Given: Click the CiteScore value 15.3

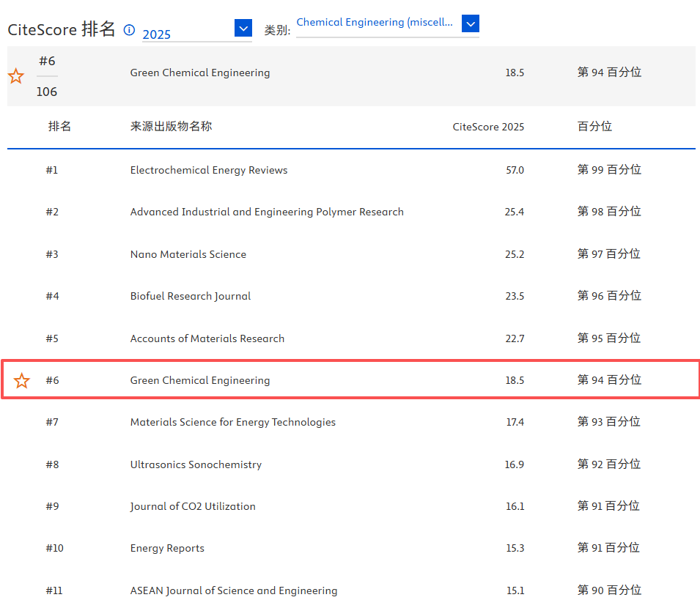Looking at the screenshot, I should (515, 548).
